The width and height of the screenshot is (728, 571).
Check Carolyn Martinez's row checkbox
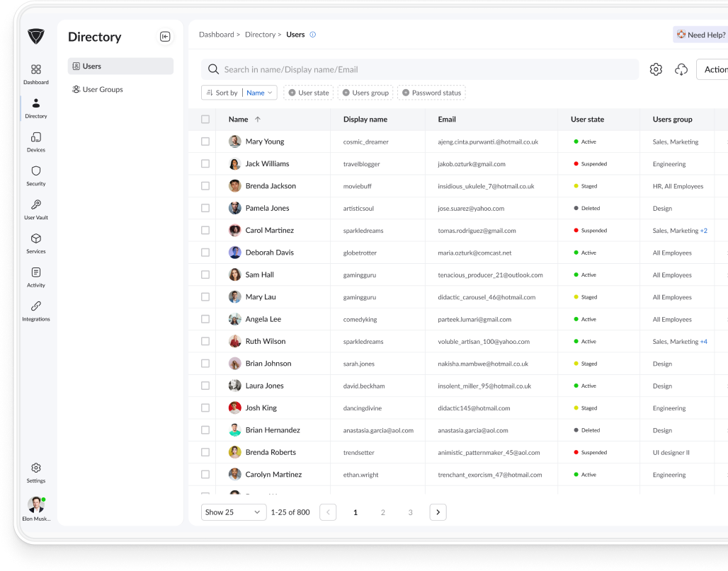205,475
